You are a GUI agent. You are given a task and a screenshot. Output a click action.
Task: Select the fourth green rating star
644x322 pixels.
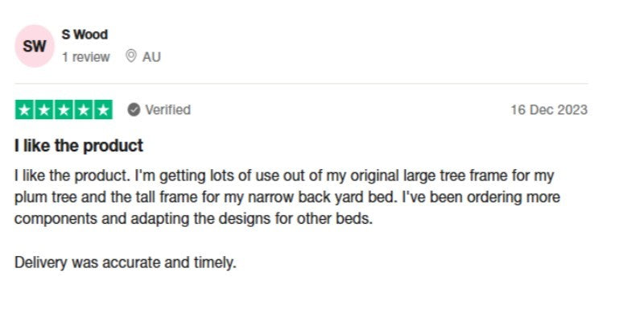pos(84,109)
